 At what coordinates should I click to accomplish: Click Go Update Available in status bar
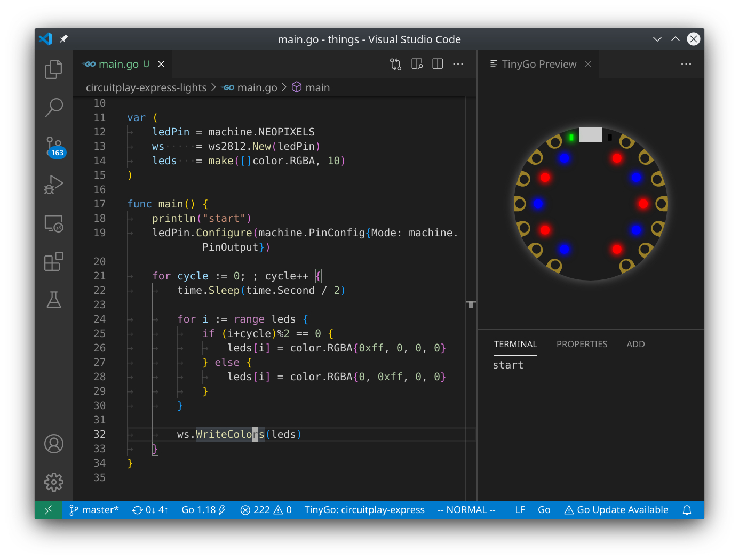(x=616, y=509)
